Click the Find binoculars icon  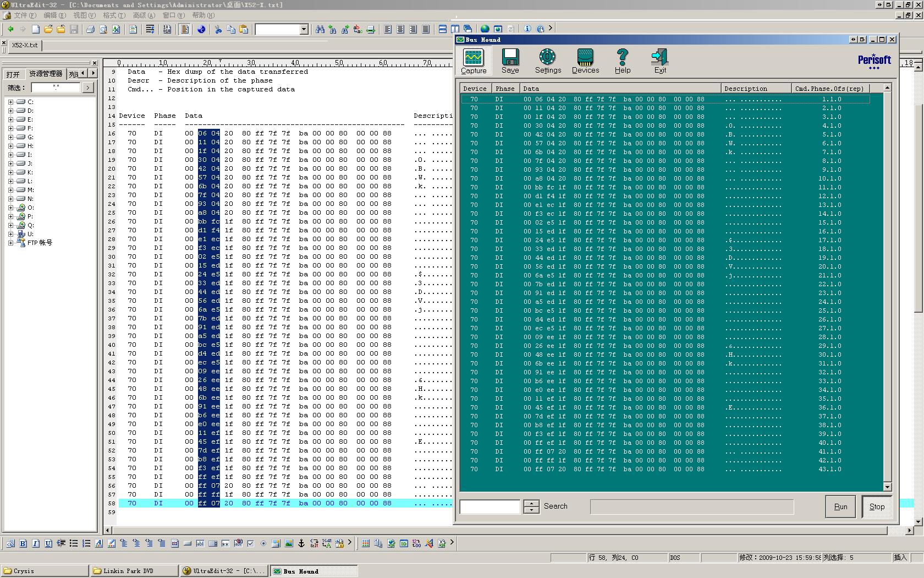point(320,29)
